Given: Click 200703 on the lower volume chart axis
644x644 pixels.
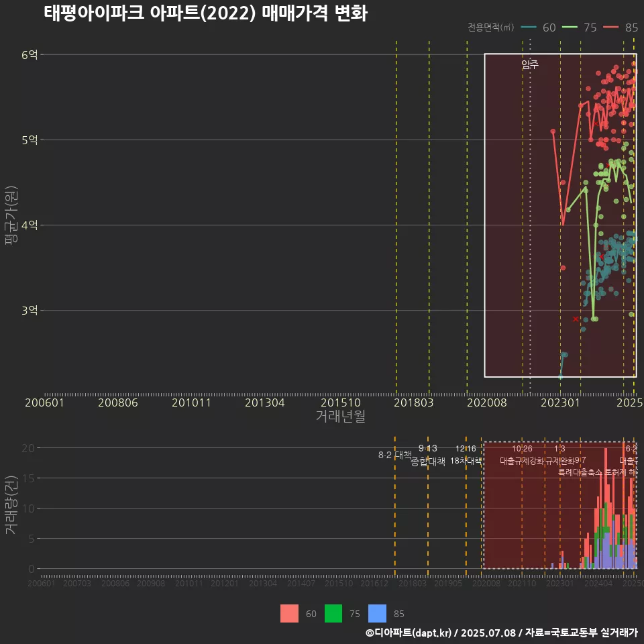Looking at the screenshot, I should pos(77,583).
